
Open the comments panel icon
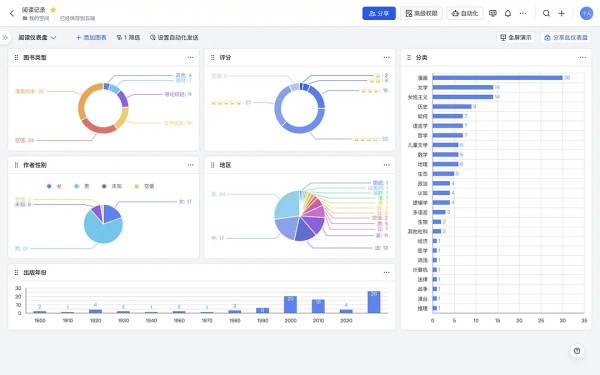493,13
